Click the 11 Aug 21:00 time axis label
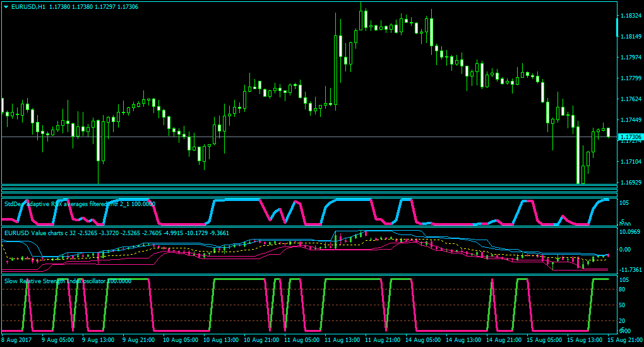 (383, 340)
